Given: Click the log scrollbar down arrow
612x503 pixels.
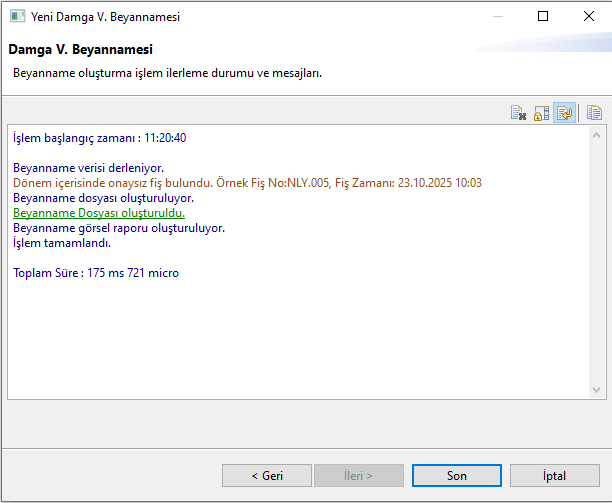Looking at the screenshot, I should tap(596, 390).
